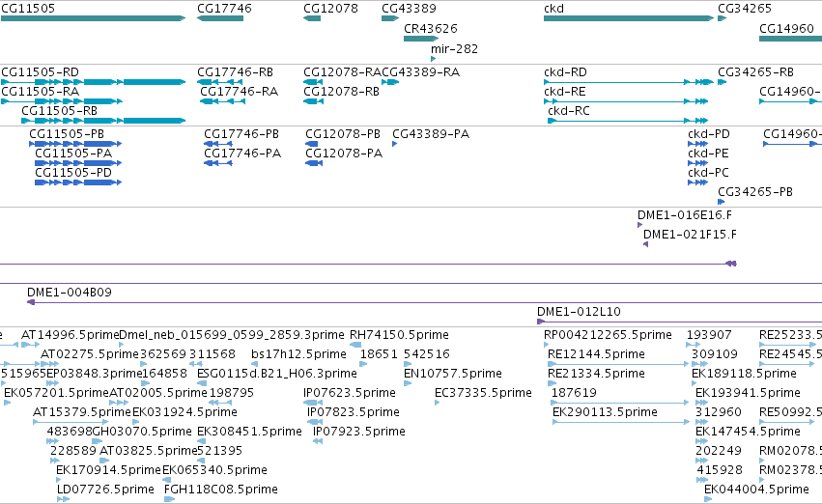Select protein CG43389-PA

(395, 144)
